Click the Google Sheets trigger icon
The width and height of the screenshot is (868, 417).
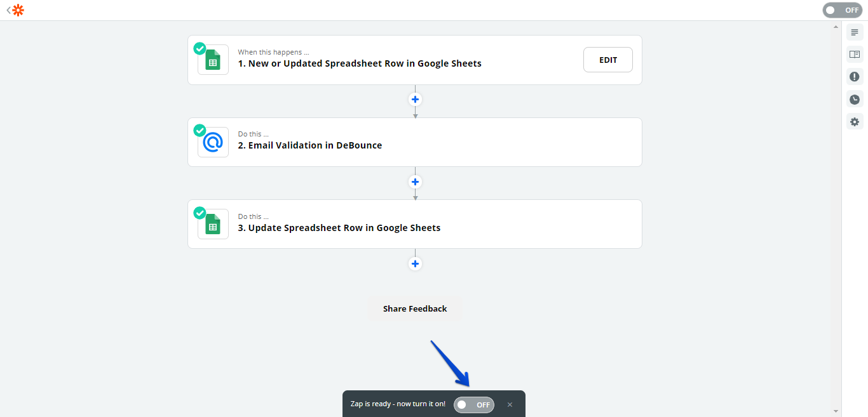tap(213, 60)
